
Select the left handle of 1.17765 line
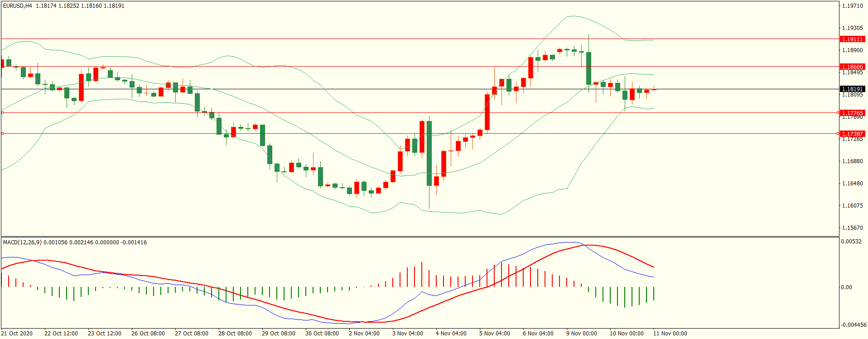coord(2,112)
